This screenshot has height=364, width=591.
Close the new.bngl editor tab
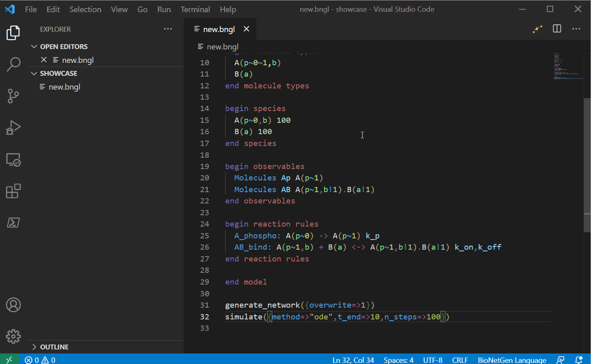pyautogui.click(x=246, y=29)
